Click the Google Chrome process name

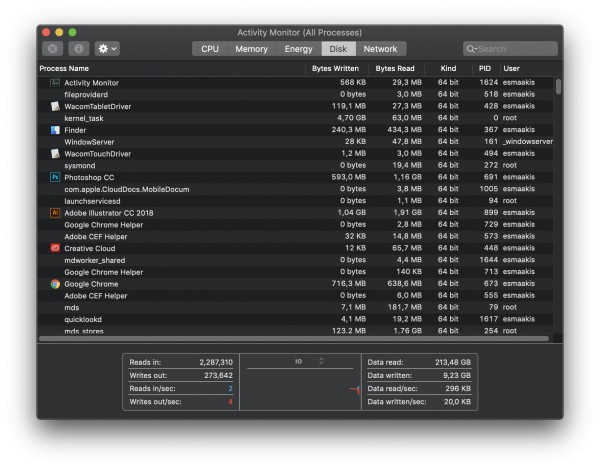pos(91,284)
